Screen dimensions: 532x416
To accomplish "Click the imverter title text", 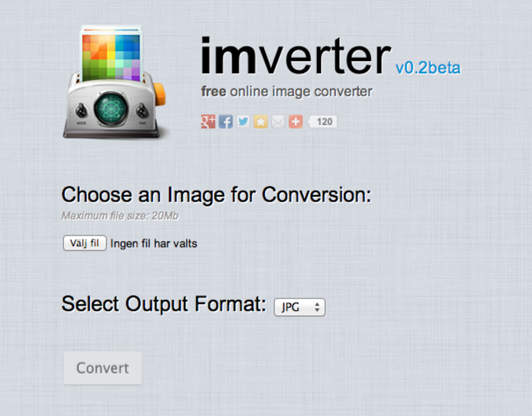I will point(295,57).
